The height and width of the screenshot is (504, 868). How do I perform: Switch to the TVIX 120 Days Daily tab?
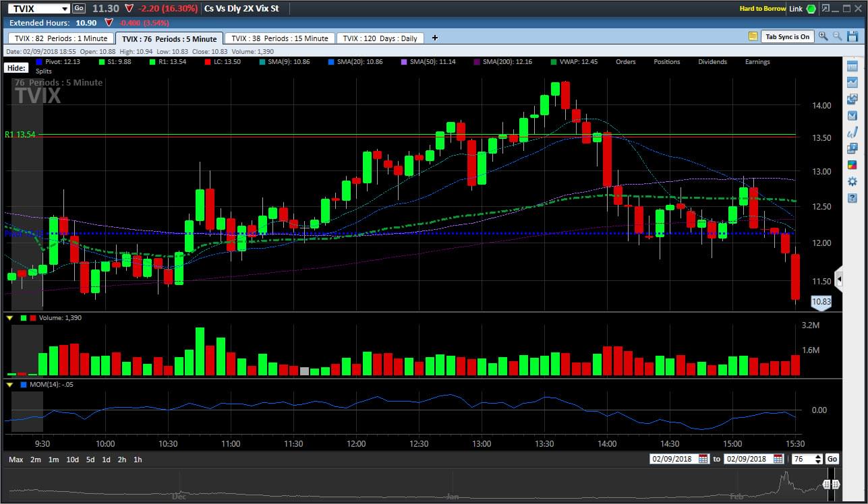coord(380,38)
